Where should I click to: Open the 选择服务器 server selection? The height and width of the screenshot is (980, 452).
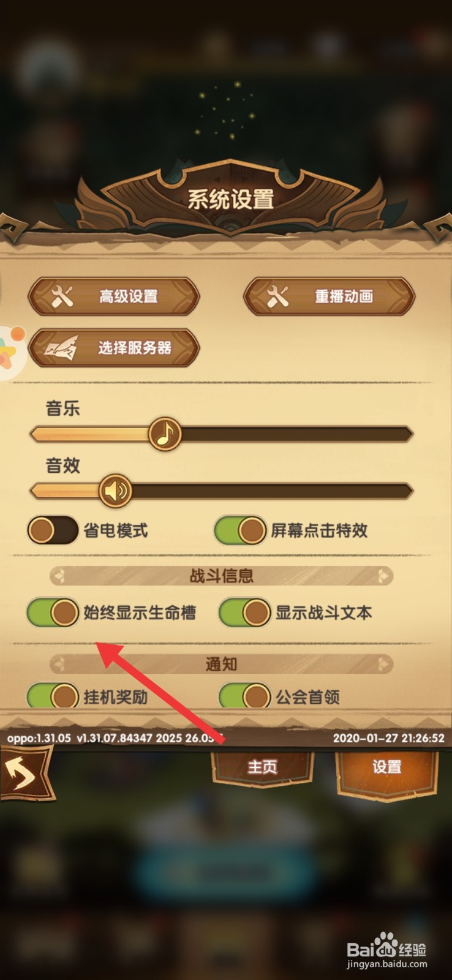pos(114,348)
